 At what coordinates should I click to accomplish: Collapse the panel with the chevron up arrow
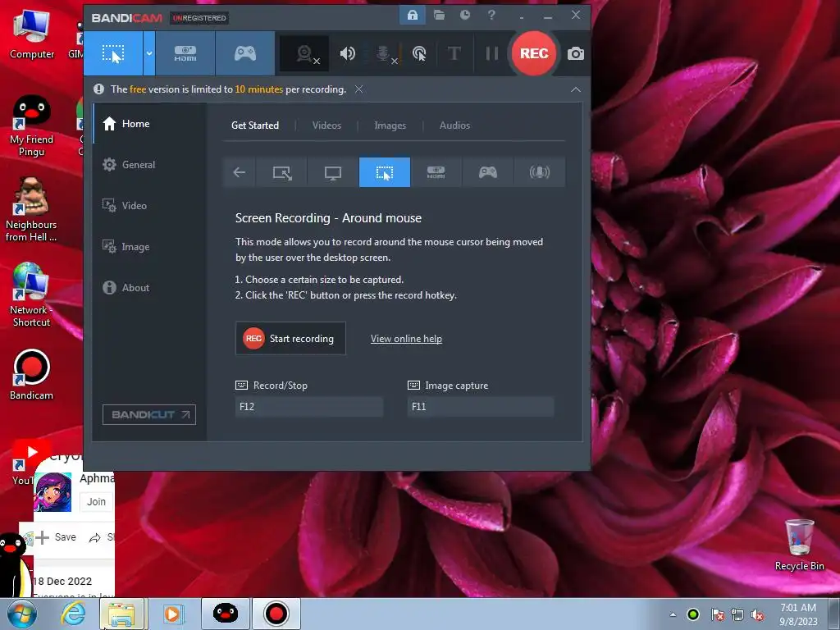tap(575, 89)
